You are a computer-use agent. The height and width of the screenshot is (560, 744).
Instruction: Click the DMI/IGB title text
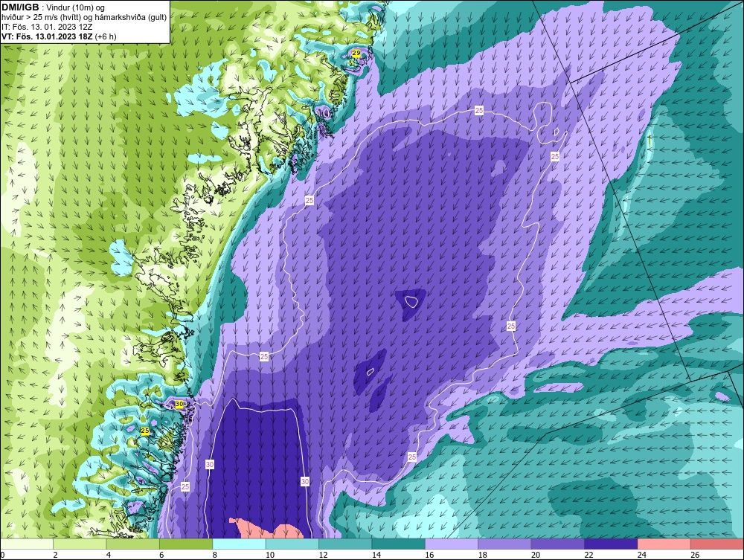pyautogui.click(x=20, y=7)
